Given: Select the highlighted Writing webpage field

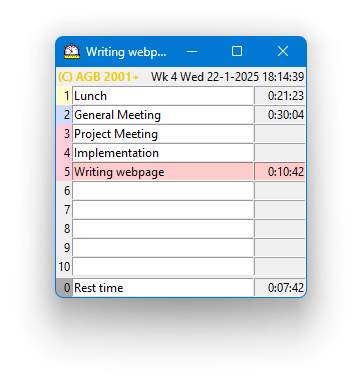Looking at the screenshot, I should click(x=163, y=172).
